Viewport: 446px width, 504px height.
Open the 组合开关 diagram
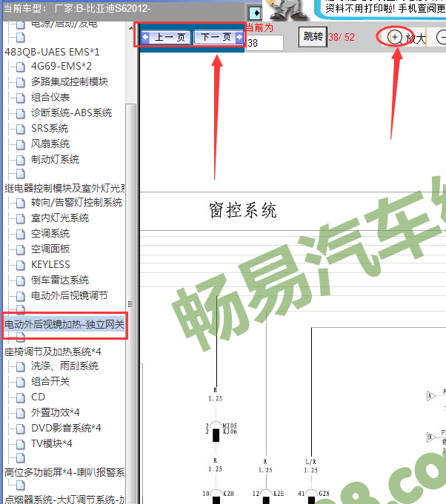pyautogui.click(x=50, y=381)
